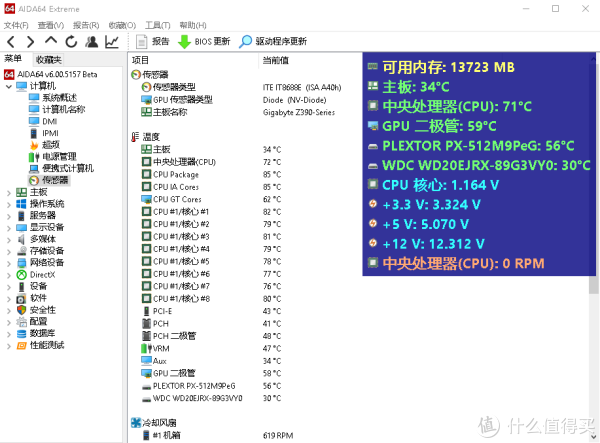Click the Xbox-style DirectX icon

pos(21,275)
